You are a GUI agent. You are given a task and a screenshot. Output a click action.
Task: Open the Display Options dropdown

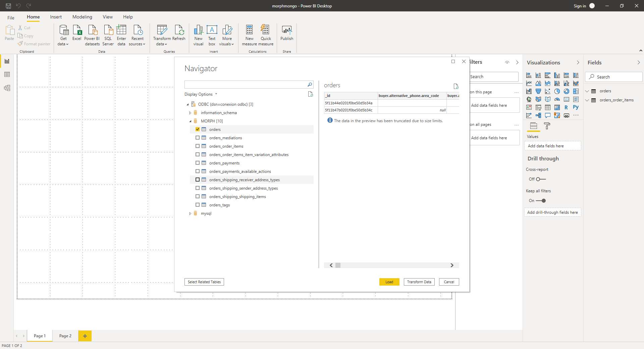coord(201,94)
